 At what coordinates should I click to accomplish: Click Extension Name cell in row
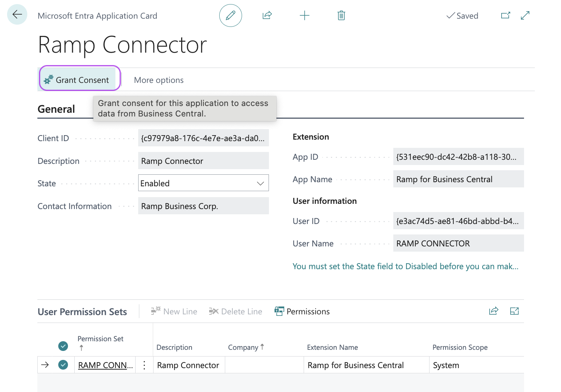(x=366, y=365)
